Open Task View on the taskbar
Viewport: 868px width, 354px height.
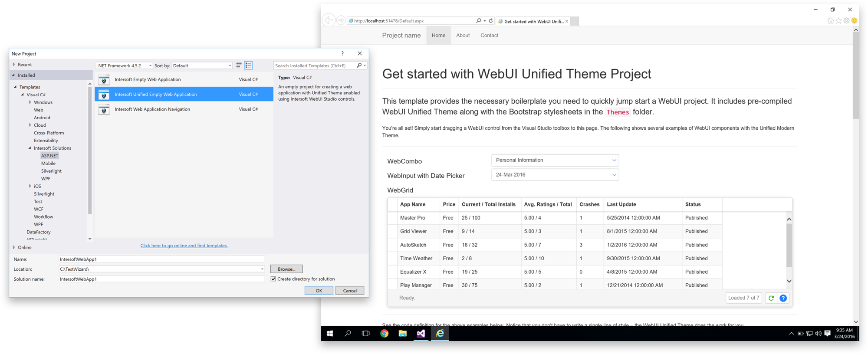pyautogui.click(x=366, y=334)
